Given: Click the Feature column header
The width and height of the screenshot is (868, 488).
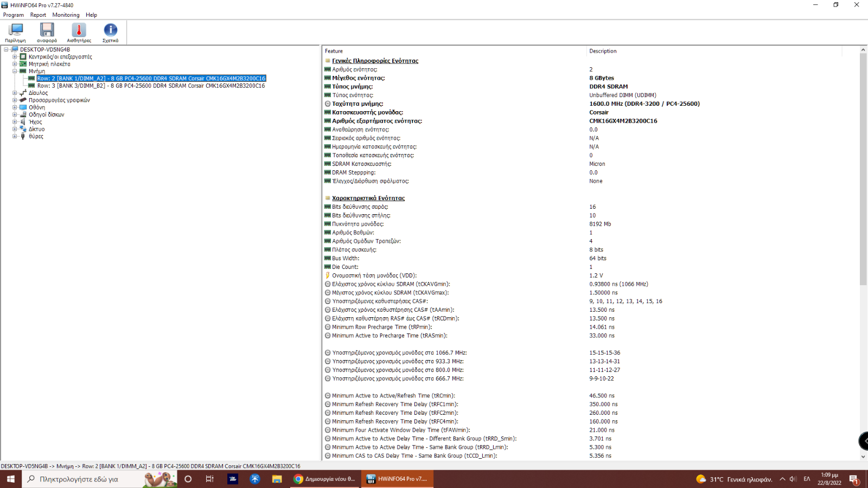Looking at the screenshot, I should click(455, 51).
